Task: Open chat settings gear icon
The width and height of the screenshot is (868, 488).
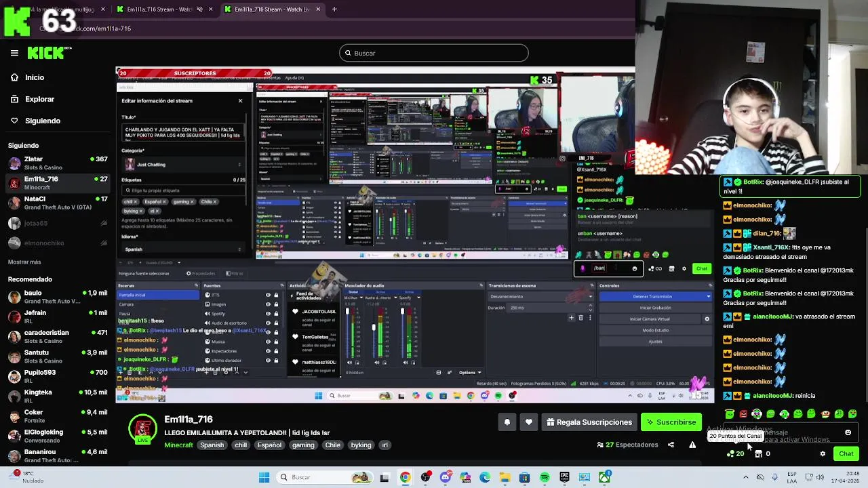Action: click(x=823, y=453)
